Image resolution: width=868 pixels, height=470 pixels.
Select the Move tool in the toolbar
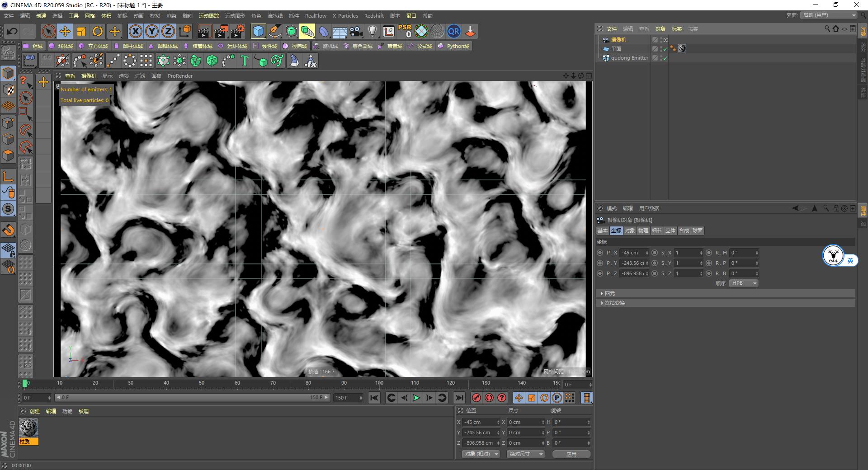pos(65,31)
